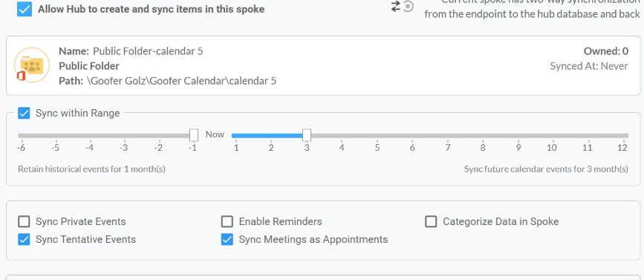Image resolution: width=644 pixels, height=280 pixels.
Task: Toggle the Sync within Range checkbox
Action: [25, 113]
